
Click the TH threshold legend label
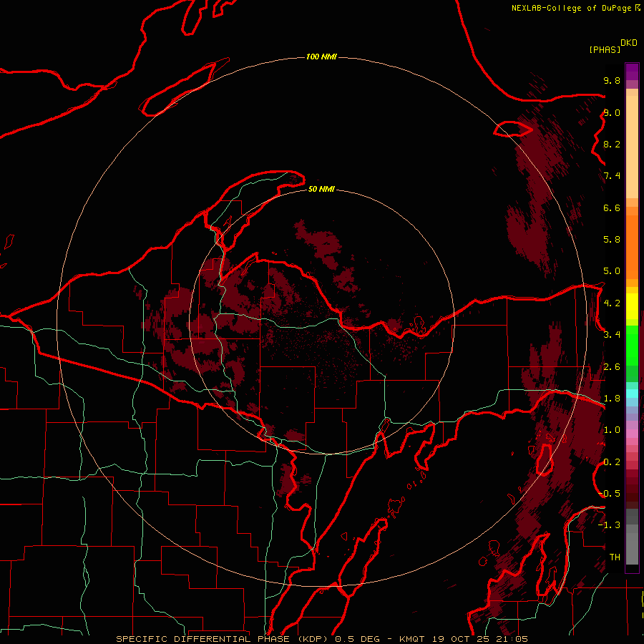click(x=615, y=557)
